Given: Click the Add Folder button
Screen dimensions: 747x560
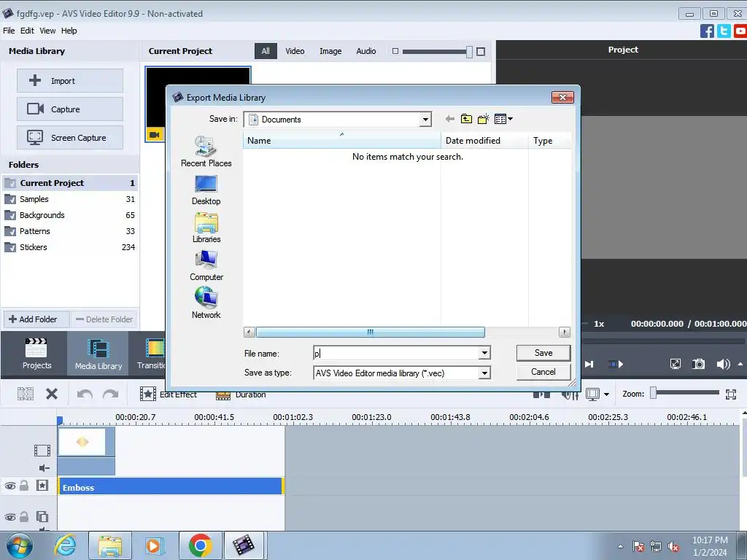Looking at the screenshot, I should (x=36, y=319).
